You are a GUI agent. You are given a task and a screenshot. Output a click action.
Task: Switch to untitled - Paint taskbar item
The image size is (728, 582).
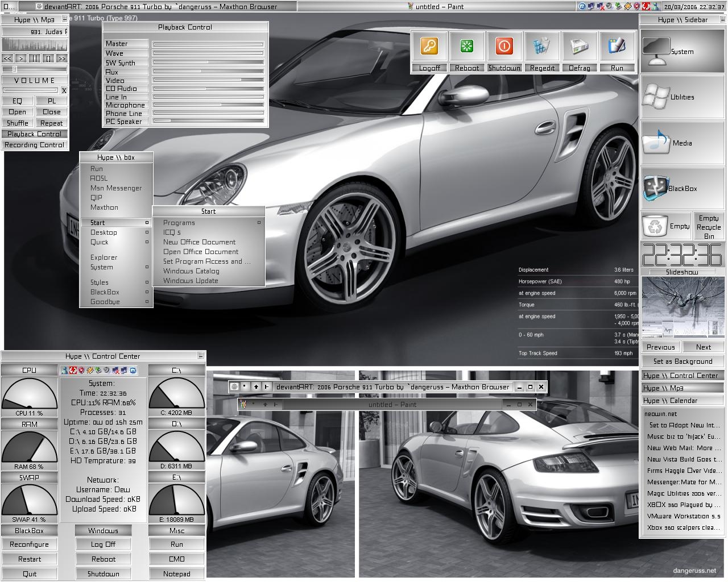point(436,7)
